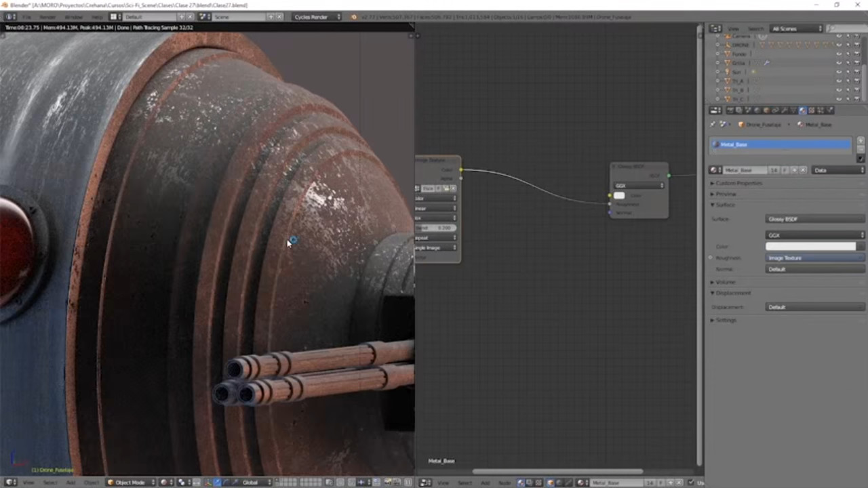
Task: Open the Help menu
Action: pos(97,16)
